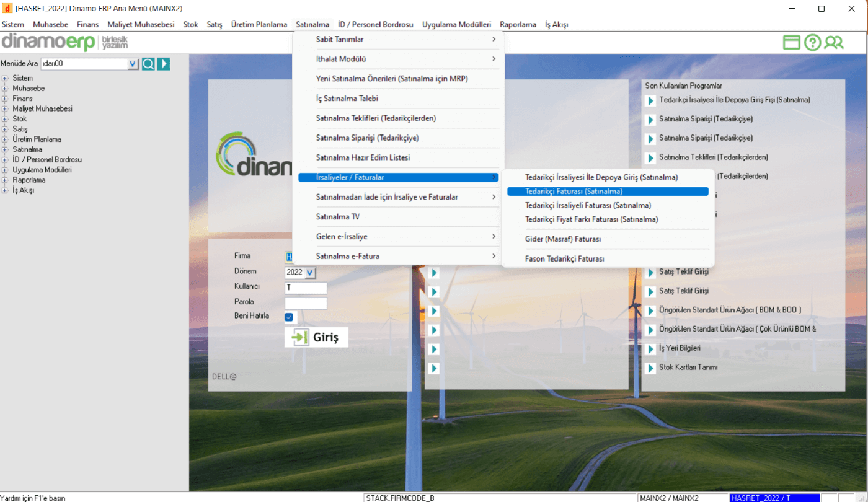Choose Satınalma TV menu entry
868x502 pixels.
(399, 217)
